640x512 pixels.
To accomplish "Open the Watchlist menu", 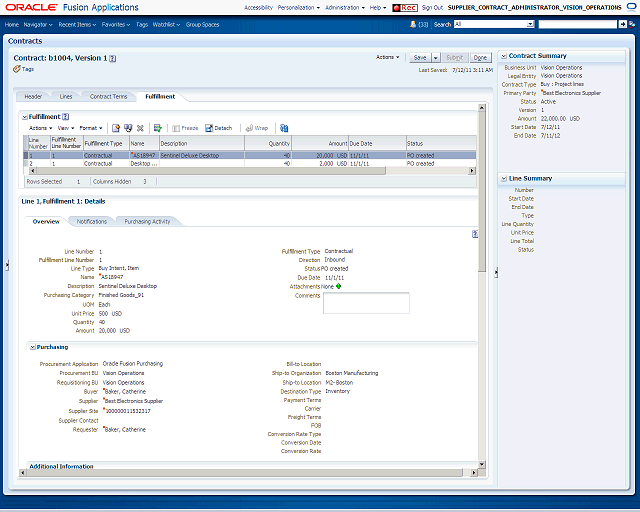I will point(166,24).
